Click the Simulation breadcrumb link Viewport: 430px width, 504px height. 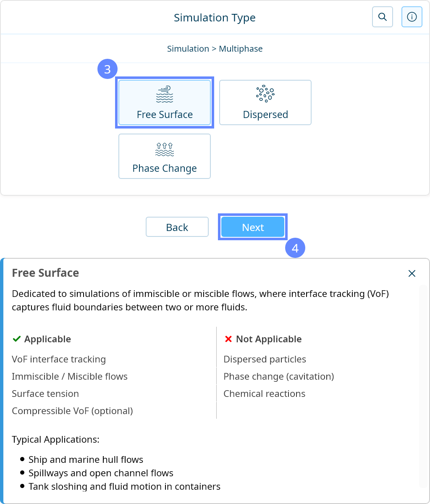(x=188, y=49)
